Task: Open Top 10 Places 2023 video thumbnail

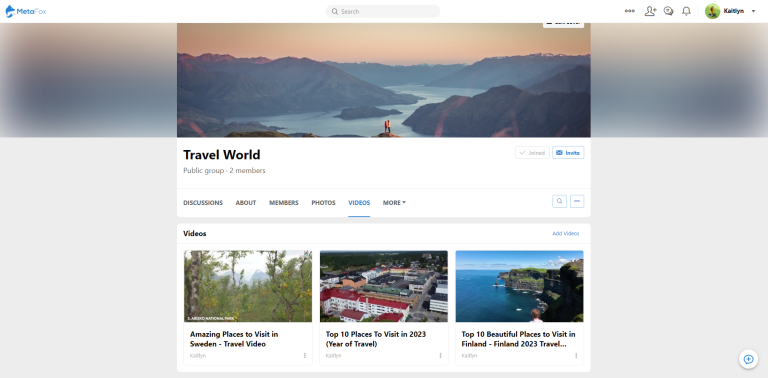Action: pyautogui.click(x=384, y=286)
